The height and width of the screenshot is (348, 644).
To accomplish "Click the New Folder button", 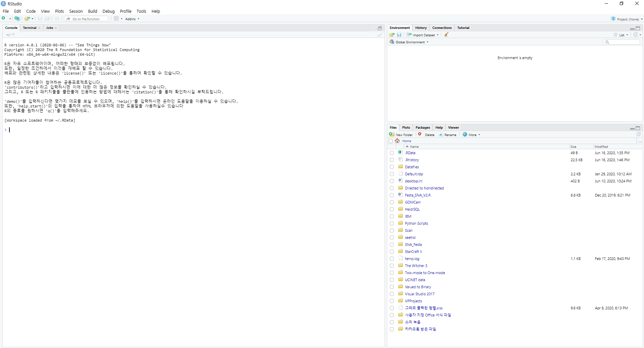I will point(401,135).
